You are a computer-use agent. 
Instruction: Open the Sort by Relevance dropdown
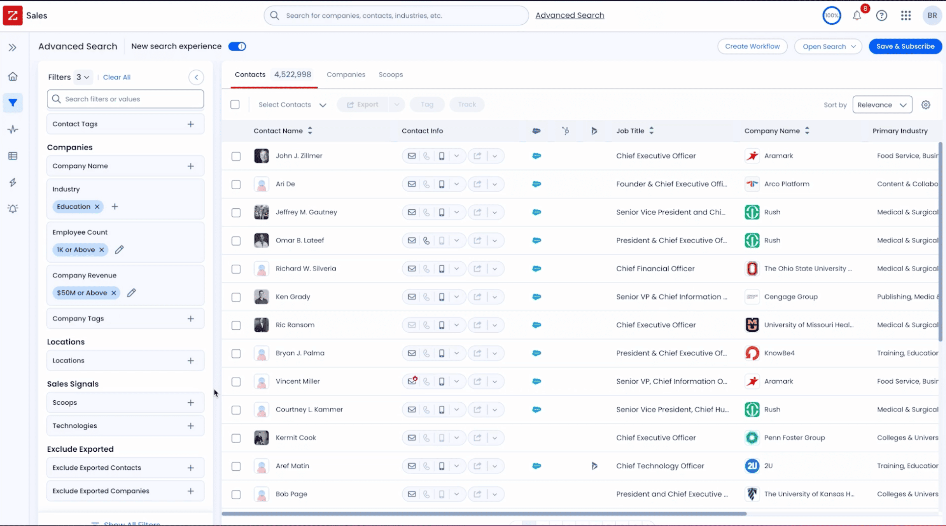point(882,105)
